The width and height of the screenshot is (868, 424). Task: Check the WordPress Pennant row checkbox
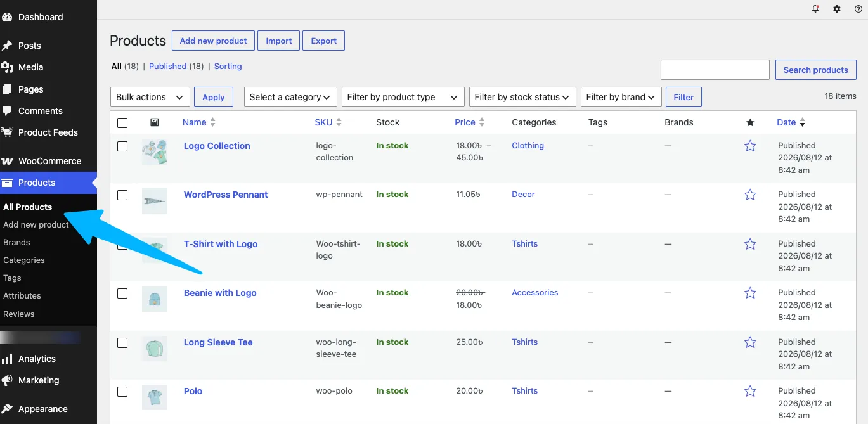[122, 195]
